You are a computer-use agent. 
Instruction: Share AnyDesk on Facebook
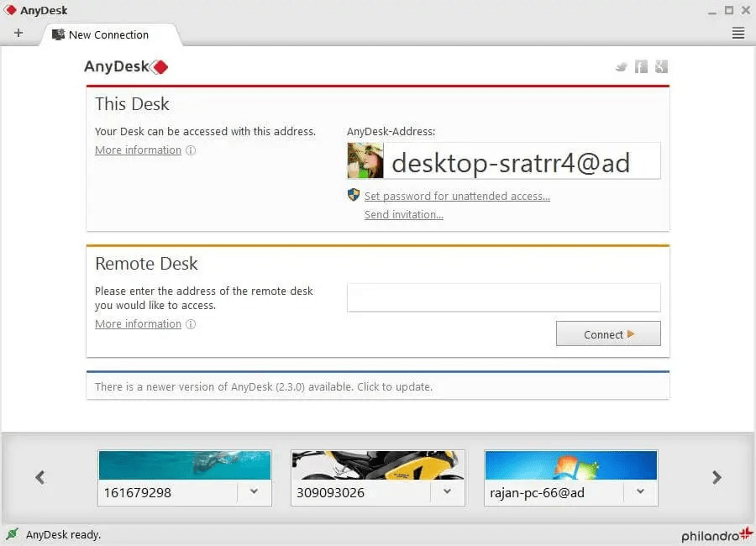(x=641, y=66)
